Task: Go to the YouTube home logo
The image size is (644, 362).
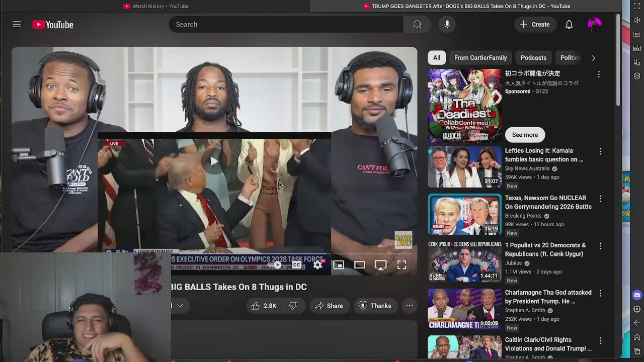Action: point(53,25)
